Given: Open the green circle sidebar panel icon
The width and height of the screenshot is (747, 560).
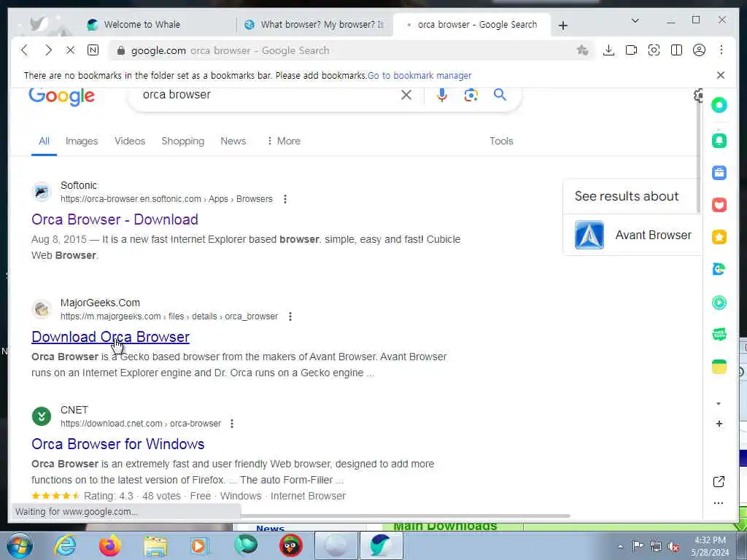Looking at the screenshot, I should coord(719,105).
